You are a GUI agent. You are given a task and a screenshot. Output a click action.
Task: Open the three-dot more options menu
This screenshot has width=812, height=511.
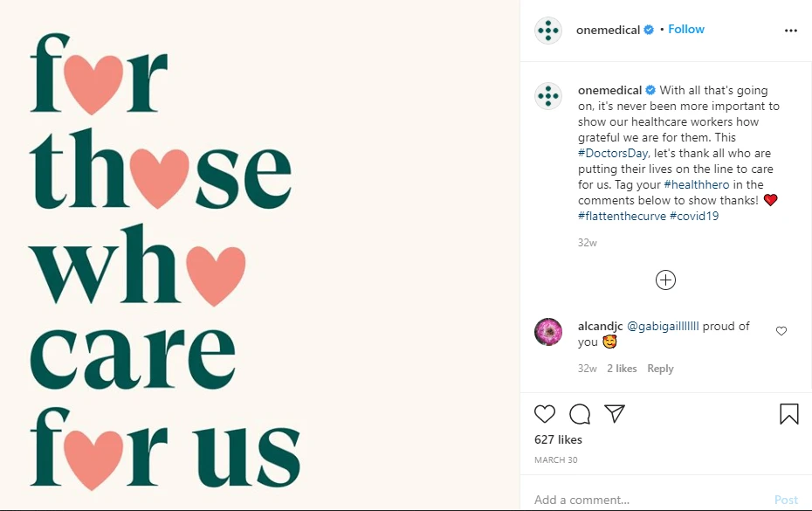(x=791, y=30)
